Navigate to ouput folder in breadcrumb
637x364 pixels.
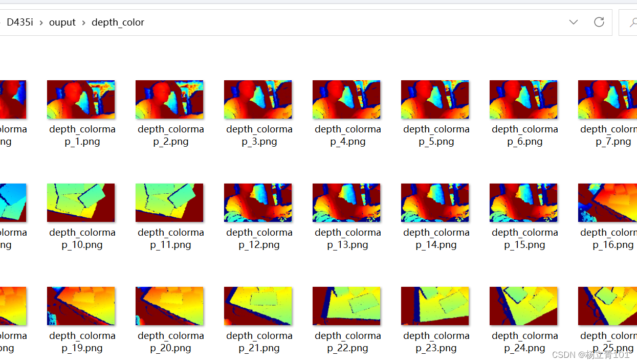[62, 22]
